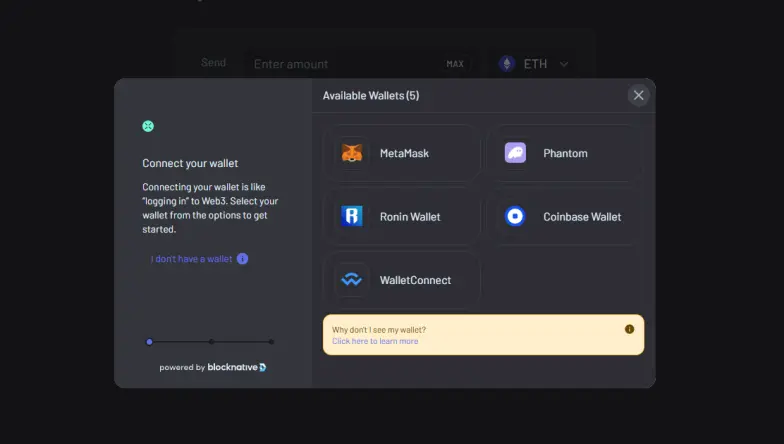Close the Available Wallets dialog
This screenshot has width=784, height=444.
tap(638, 95)
